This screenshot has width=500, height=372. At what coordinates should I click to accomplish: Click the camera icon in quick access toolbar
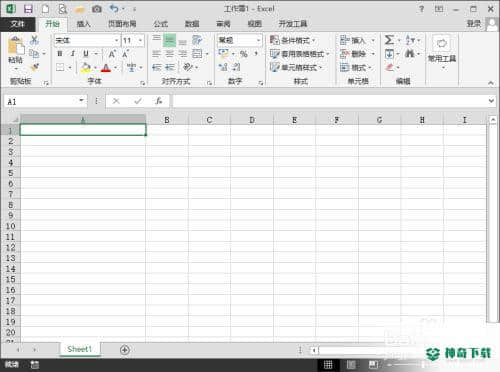(x=97, y=9)
